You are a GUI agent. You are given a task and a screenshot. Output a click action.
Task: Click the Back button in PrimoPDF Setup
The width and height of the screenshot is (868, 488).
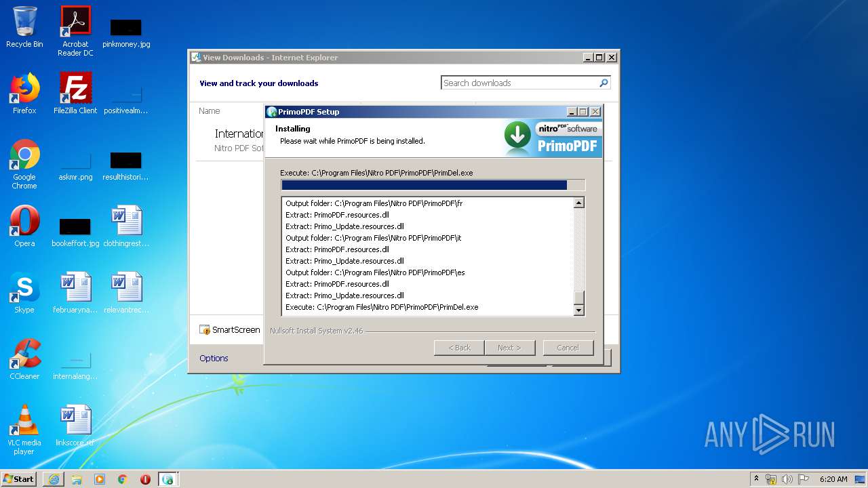point(459,348)
